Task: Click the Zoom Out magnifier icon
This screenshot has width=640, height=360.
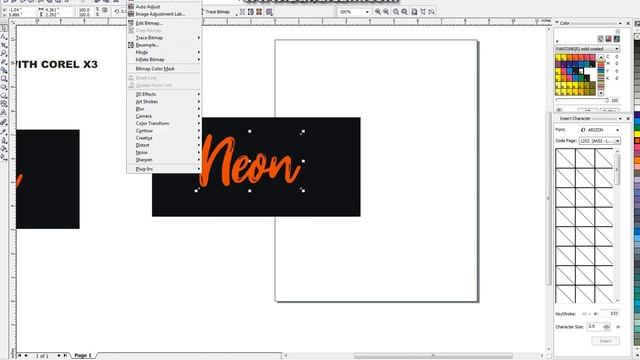Action: [386, 12]
